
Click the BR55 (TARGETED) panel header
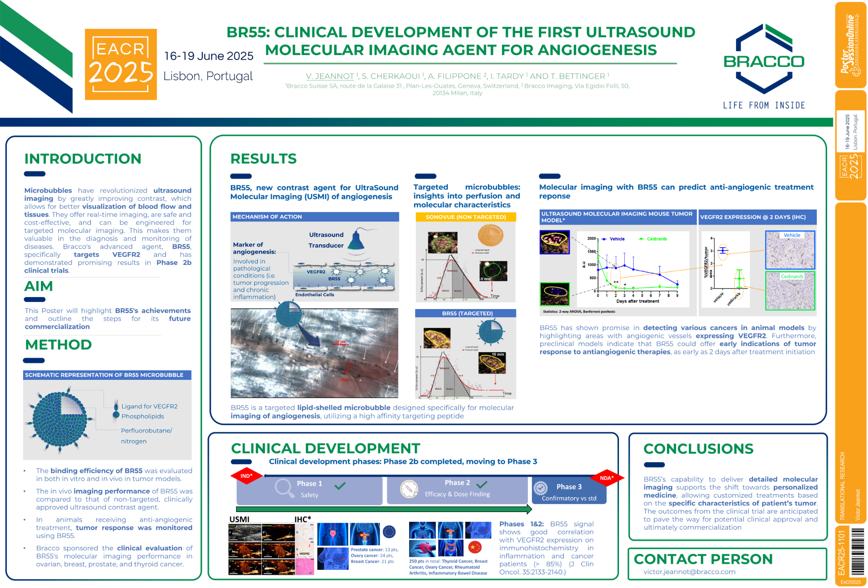point(466,314)
